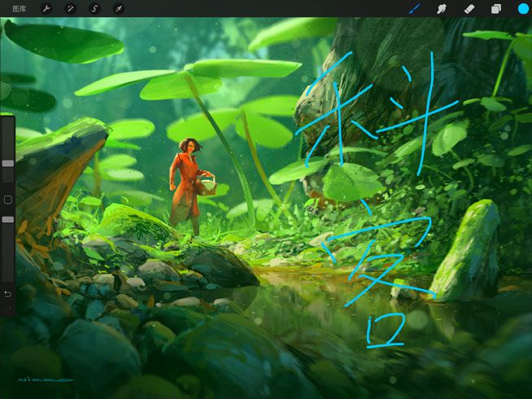
Task: Click the brush size slider handle
Action: click(x=8, y=164)
